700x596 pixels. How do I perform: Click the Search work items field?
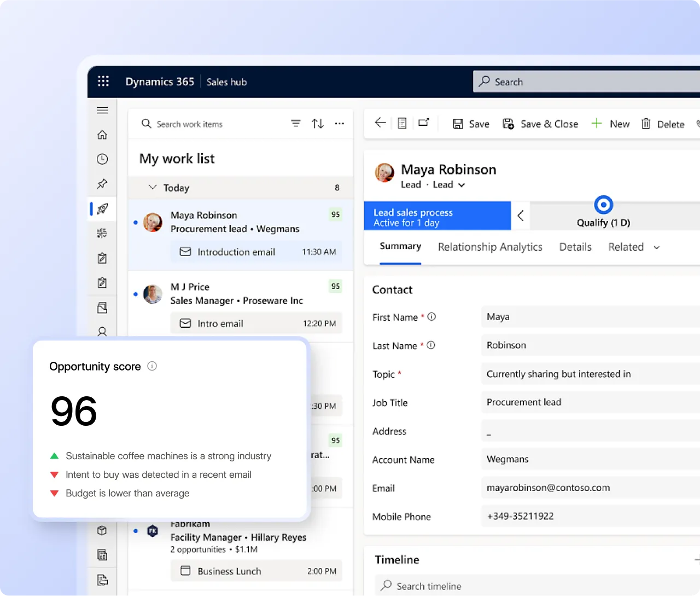pos(190,124)
